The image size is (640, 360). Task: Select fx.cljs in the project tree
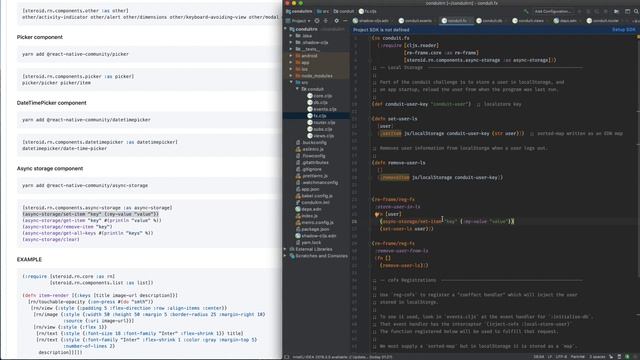[317, 116]
